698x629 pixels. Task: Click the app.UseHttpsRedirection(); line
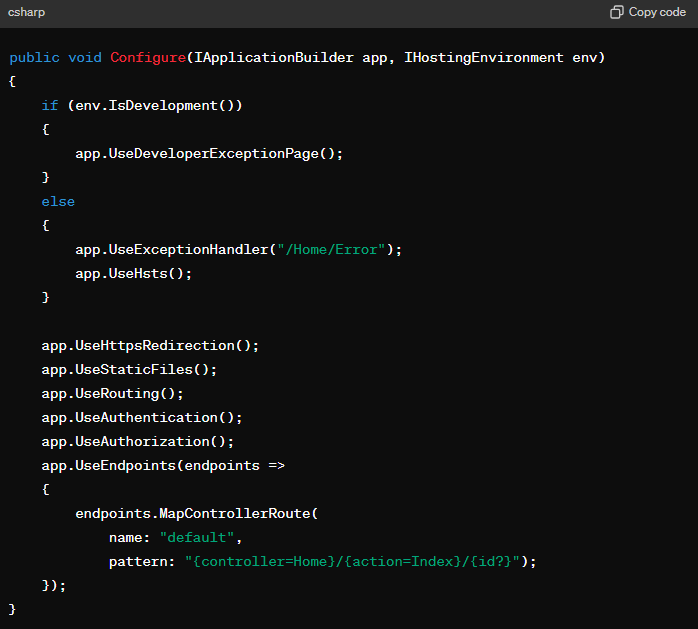pyautogui.click(x=150, y=346)
